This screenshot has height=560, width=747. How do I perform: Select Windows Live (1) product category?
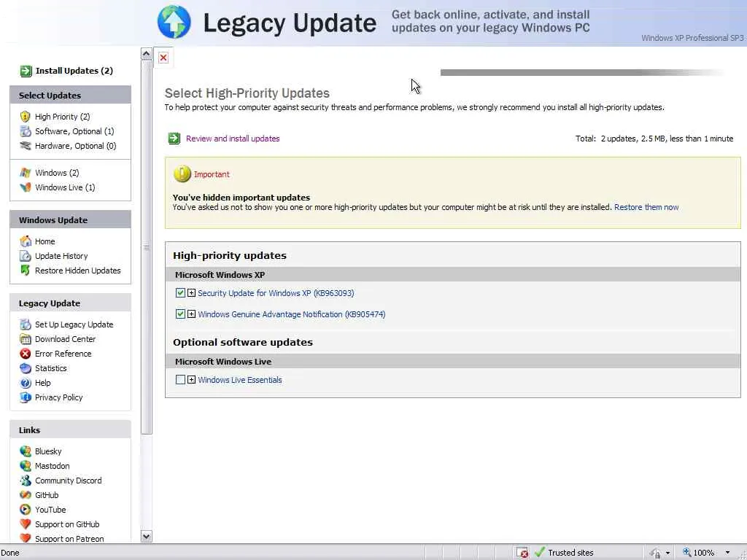tap(65, 187)
